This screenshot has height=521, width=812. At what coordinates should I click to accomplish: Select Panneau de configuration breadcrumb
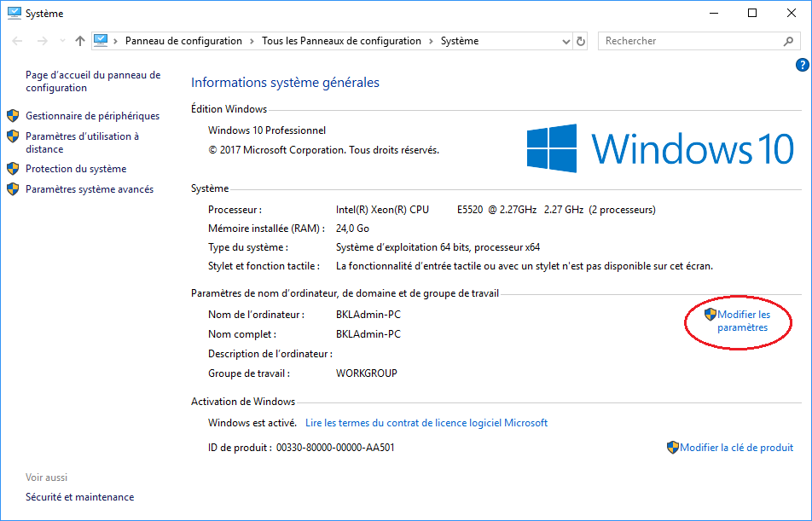[183, 41]
